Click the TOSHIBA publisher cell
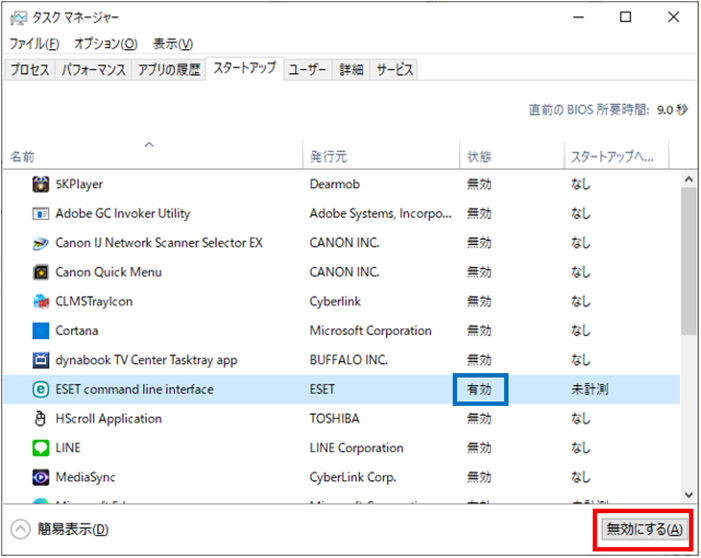Viewport: 701px width, 558px height. (334, 419)
